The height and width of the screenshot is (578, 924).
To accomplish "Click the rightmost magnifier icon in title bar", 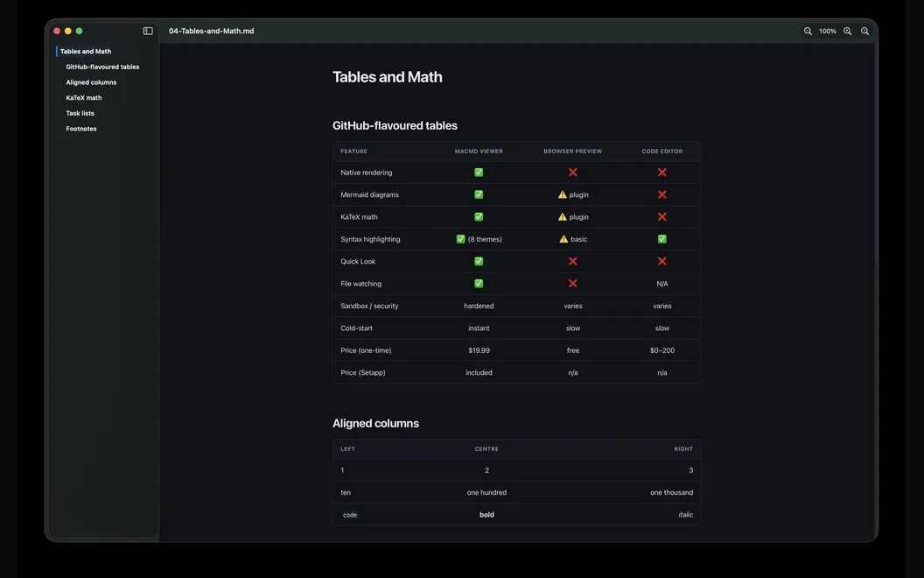I will [x=864, y=32].
